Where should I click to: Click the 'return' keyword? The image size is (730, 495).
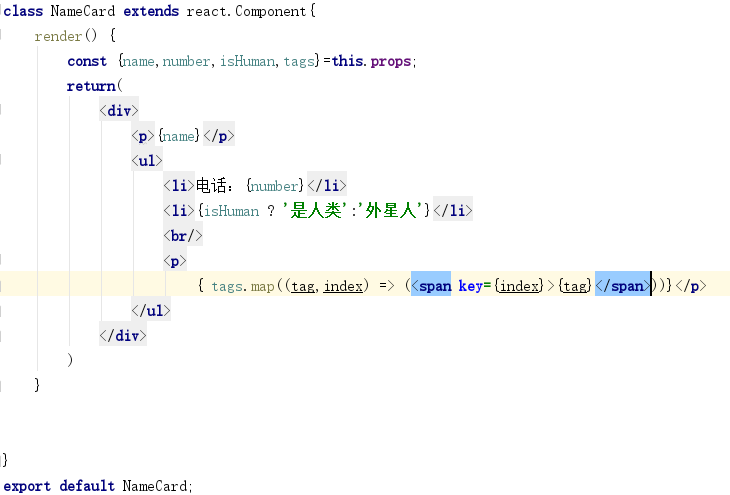pos(91,86)
